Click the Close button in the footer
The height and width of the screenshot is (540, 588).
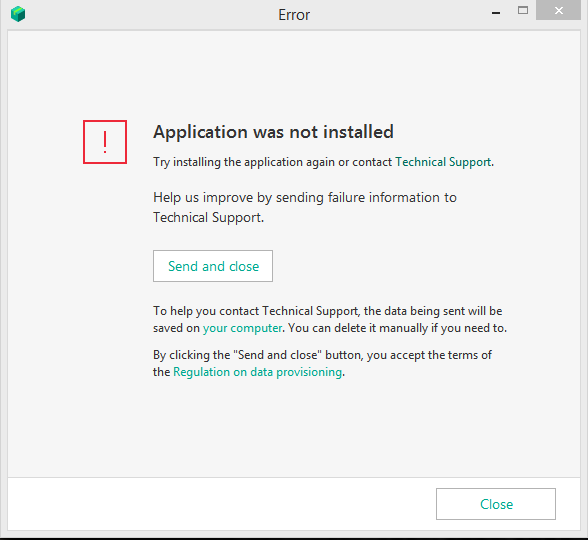click(x=496, y=504)
